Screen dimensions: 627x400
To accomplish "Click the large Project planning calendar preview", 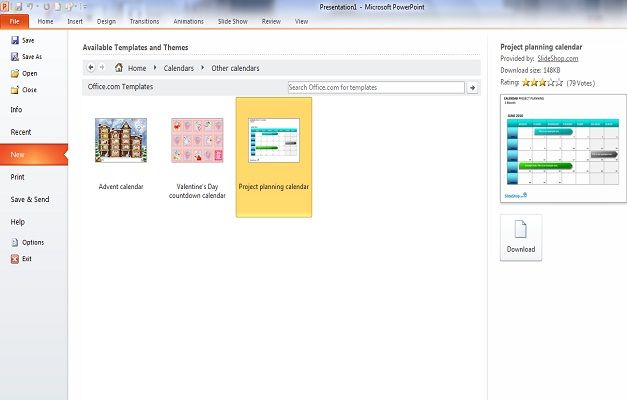I will [x=563, y=148].
